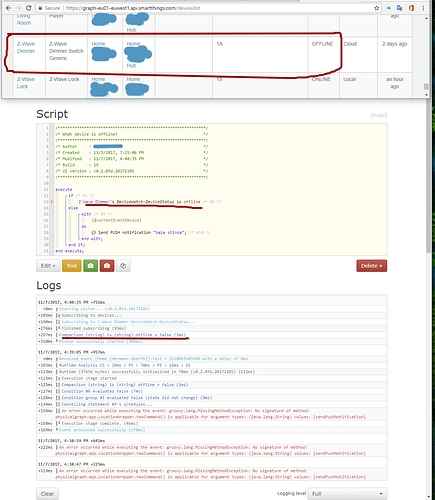The height and width of the screenshot is (500, 435).
Task: Click the green camera snapshot button
Action: (x=90, y=266)
